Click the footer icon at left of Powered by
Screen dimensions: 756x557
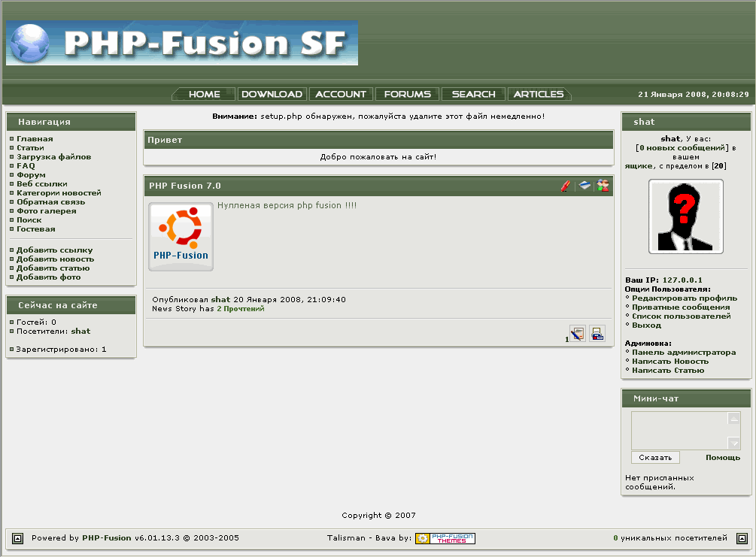(x=18, y=538)
